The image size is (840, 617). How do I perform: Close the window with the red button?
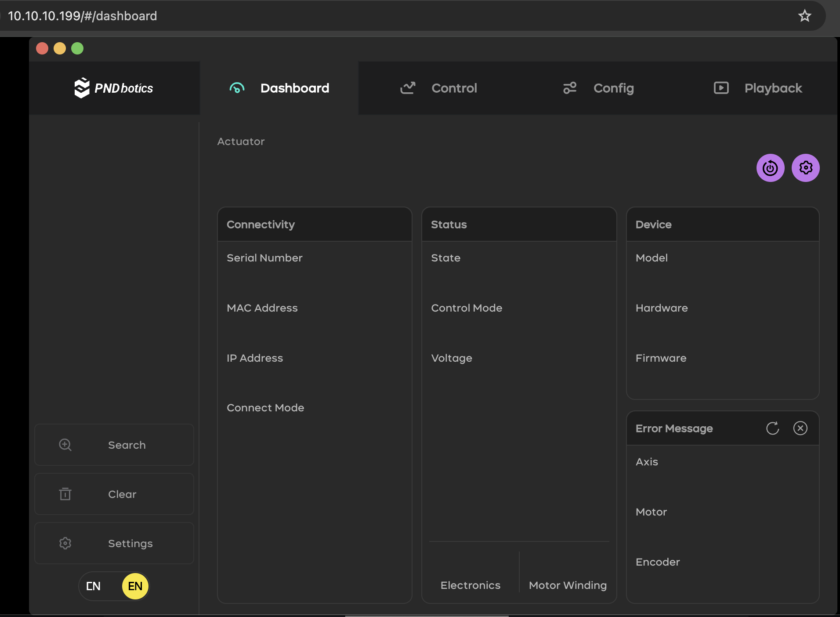(42, 48)
